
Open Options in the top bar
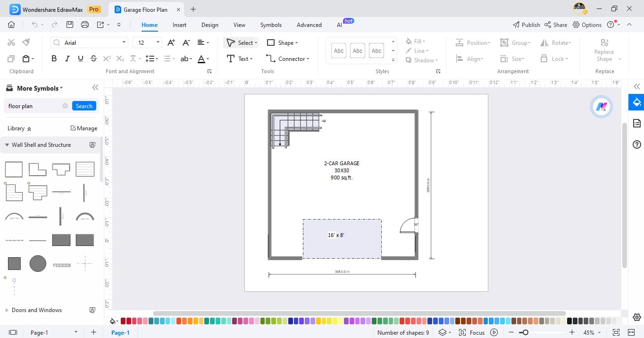(587, 25)
